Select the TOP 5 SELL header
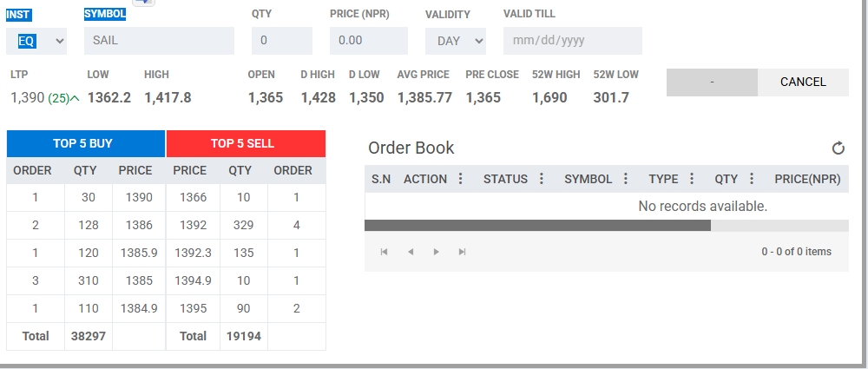The width and height of the screenshot is (868, 369). 246,143
